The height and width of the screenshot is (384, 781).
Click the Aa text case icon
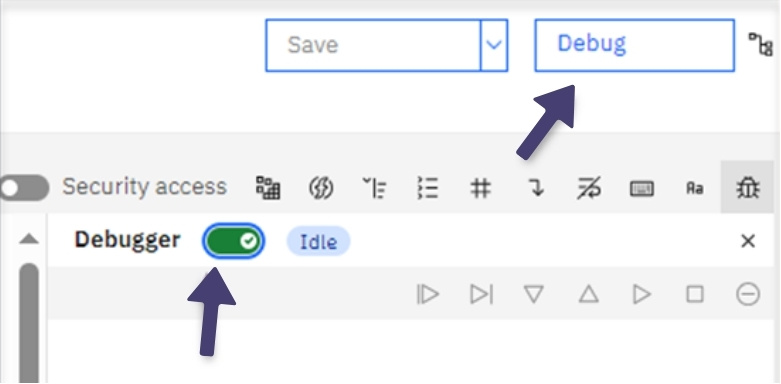tap(694, 188)
